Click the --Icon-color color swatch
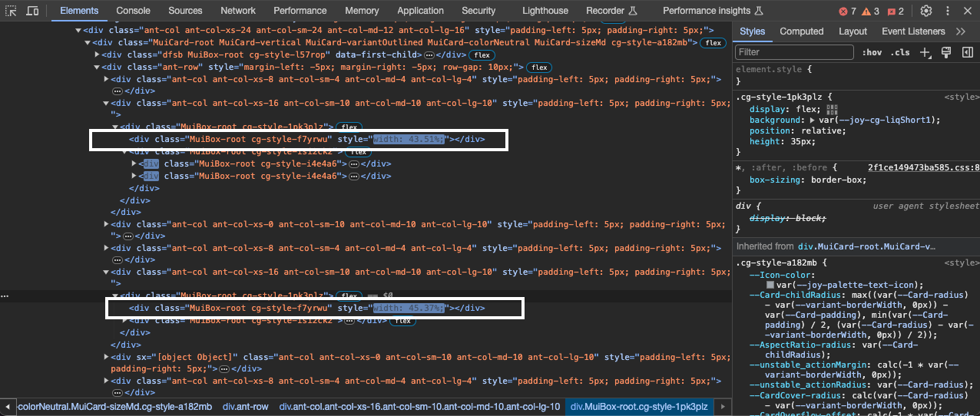Screen dimensions: 980x416 (770, 285)
